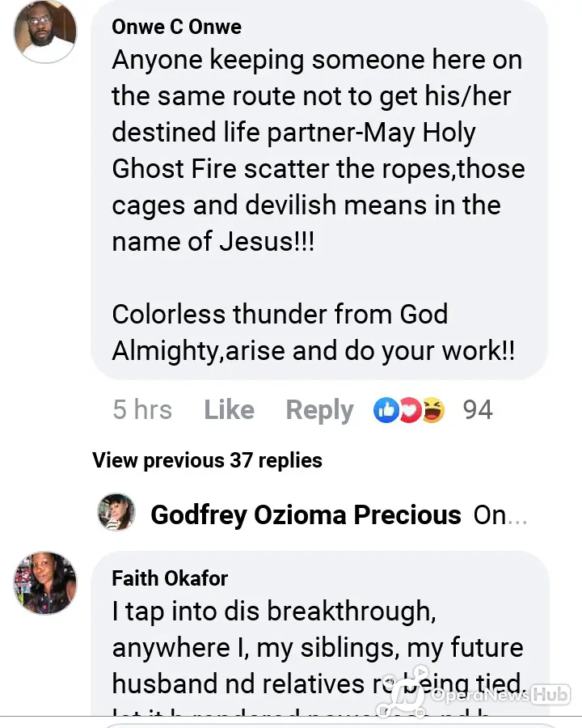Click the laughing face reaction icon
The image size is (582, 728).
[433, 410]
